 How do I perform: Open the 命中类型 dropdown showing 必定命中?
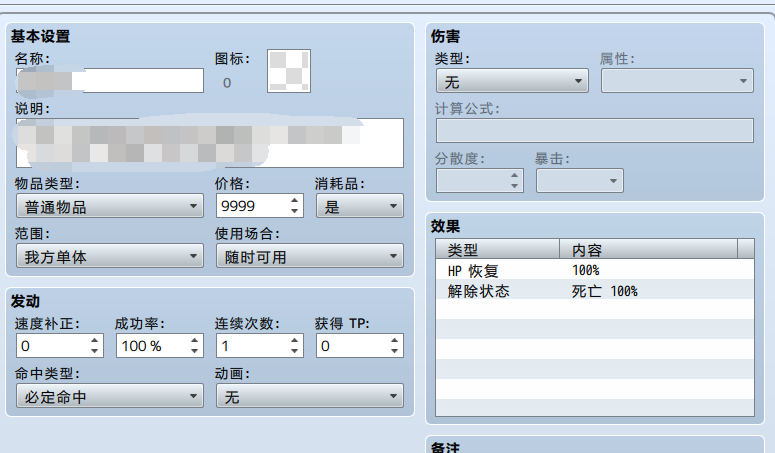click(110, 396)
